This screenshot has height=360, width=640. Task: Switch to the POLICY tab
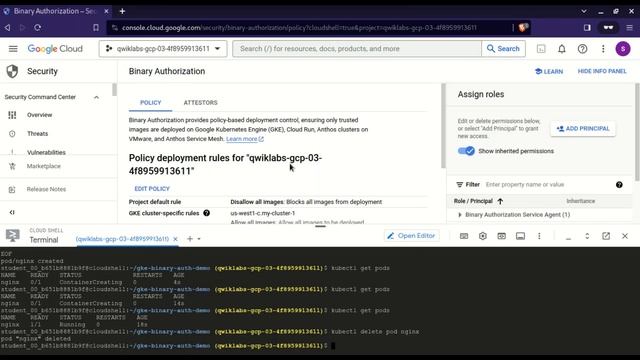pos(151,102)
